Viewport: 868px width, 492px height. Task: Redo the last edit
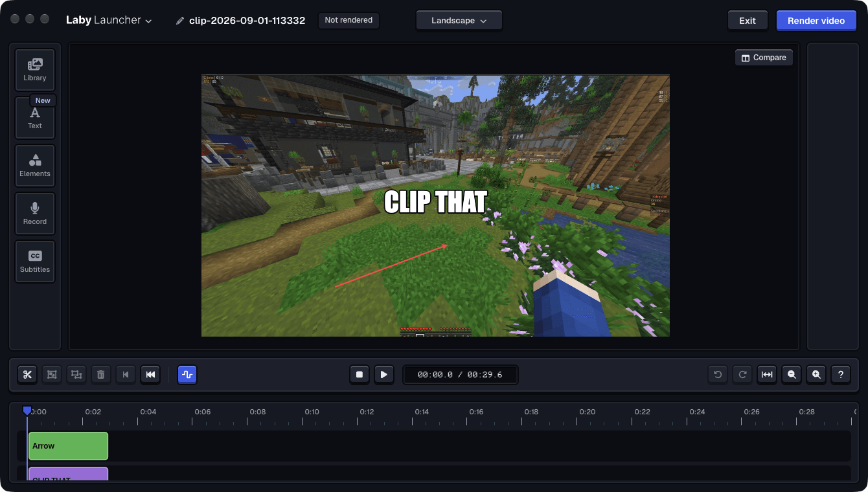(742, 374)
